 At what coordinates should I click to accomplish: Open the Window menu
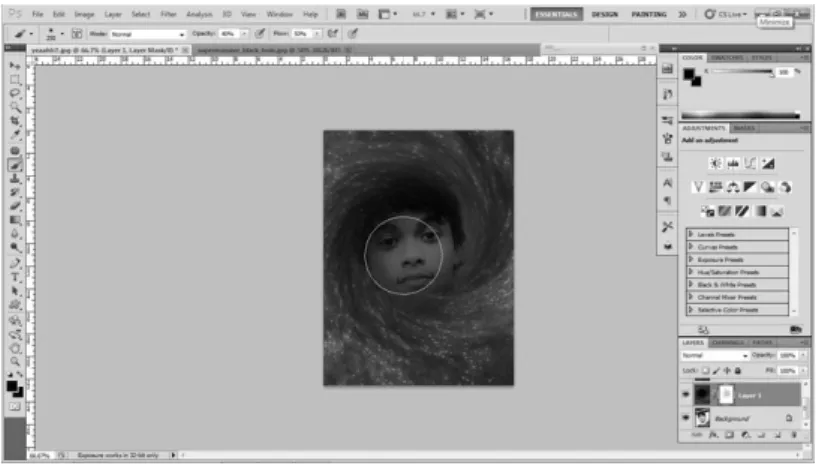(279, 14)
